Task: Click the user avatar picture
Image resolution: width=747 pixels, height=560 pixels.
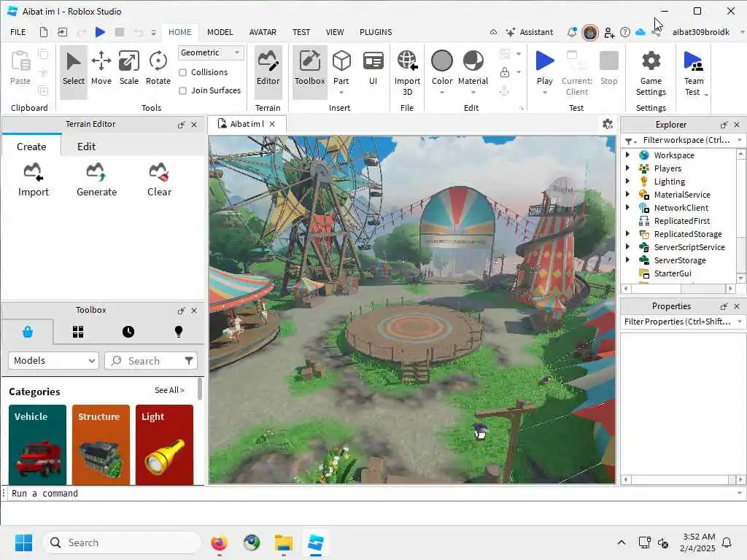Action: 589,32
